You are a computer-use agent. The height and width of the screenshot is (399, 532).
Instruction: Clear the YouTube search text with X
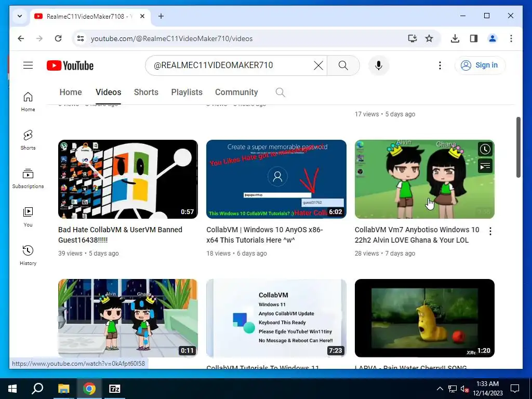(x=318, y=65)
